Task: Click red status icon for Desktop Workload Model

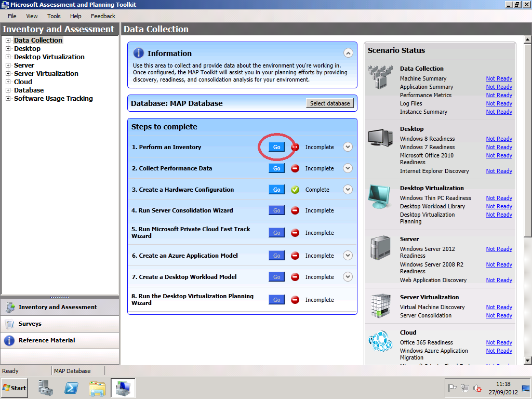Action: coord(295,277)
